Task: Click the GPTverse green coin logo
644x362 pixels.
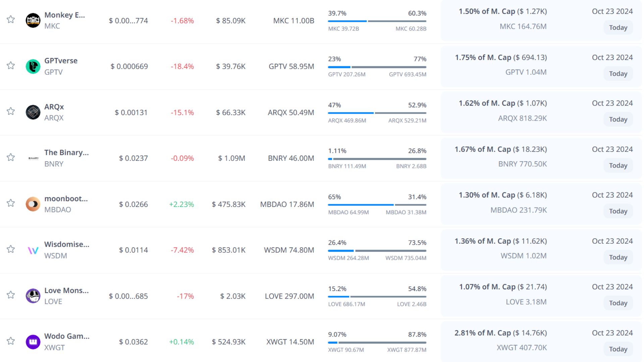Action: pos(33,66)
